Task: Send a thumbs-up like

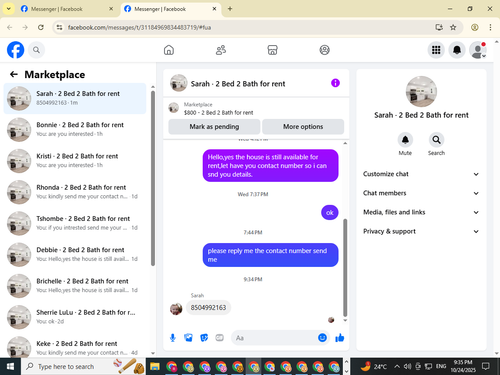Action: (x=340, y=338)
